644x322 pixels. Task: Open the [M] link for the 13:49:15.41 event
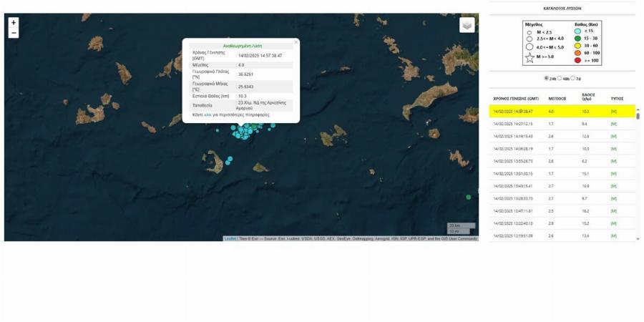[x=614, y=186]
